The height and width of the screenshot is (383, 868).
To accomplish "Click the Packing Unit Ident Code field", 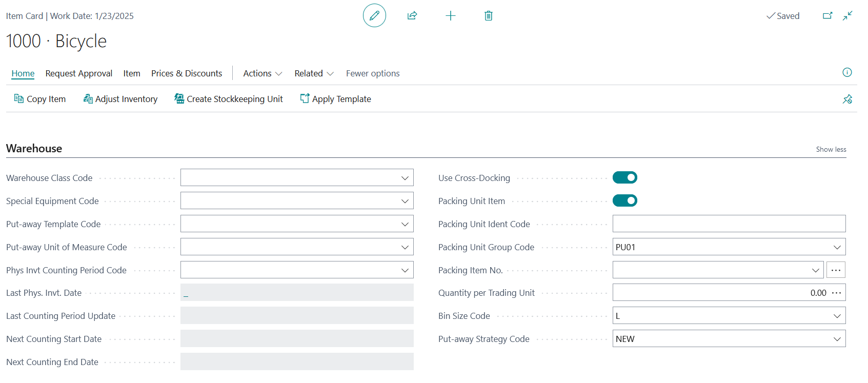I will pos(729,224).
